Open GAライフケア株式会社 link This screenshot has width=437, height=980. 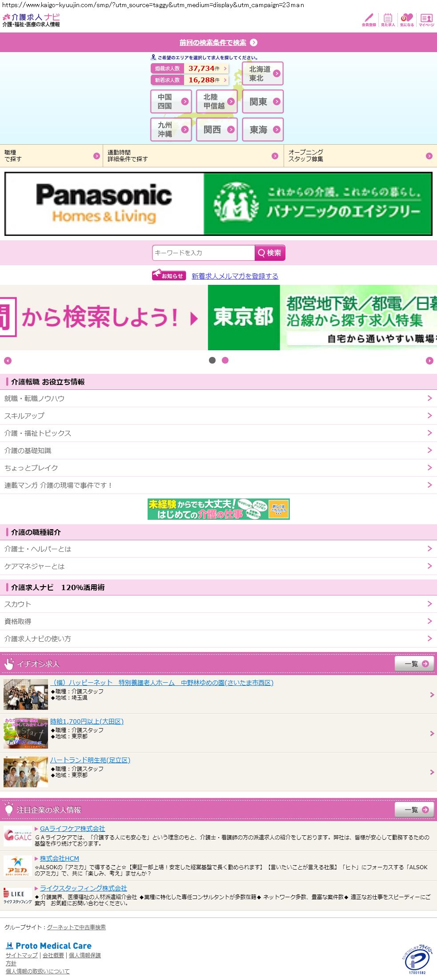coord(72,829)
